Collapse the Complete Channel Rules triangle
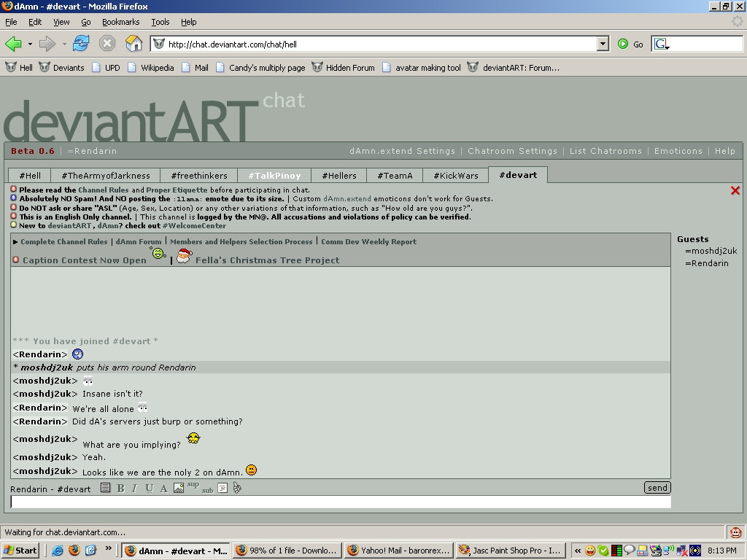747x560 pixels. coord(16,242)
